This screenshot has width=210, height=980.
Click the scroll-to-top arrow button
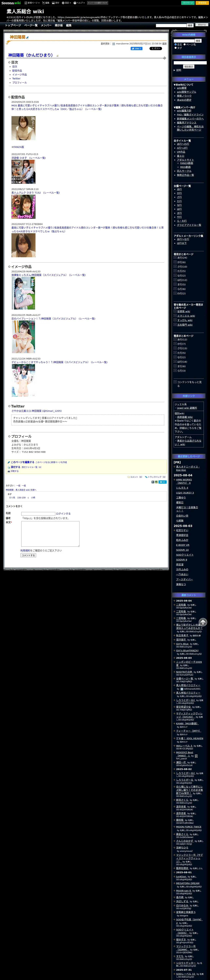click(203, 622)
